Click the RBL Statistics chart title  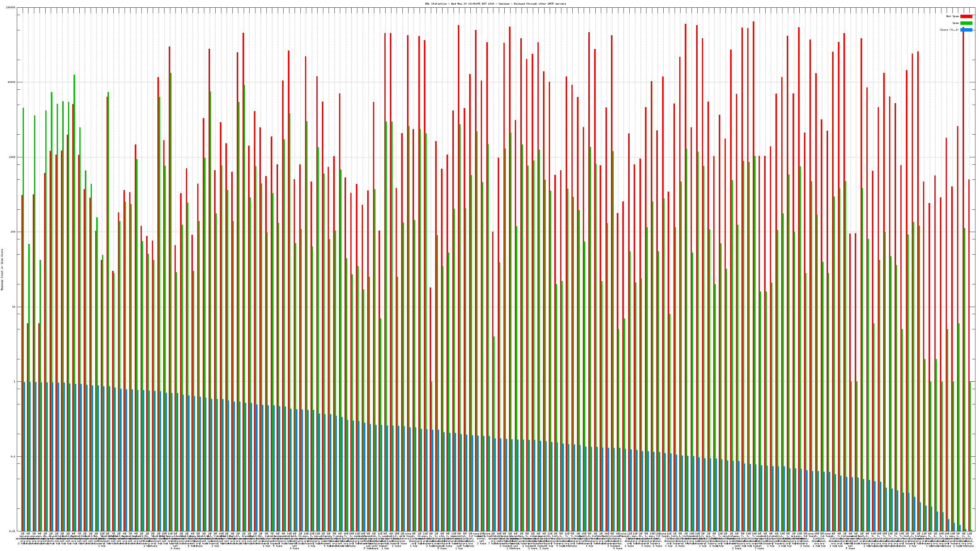pos(495,4)
